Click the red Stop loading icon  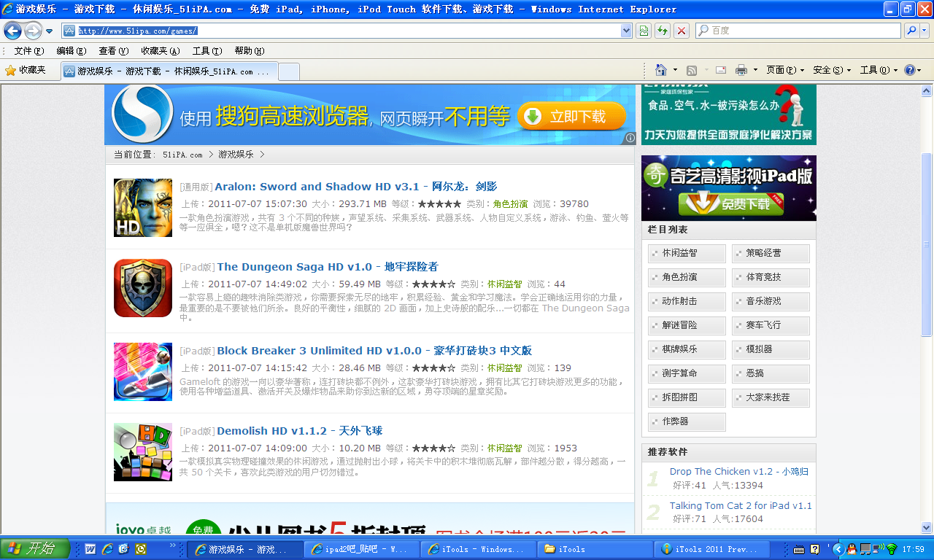pyautogui.click(x=682, y=31)
